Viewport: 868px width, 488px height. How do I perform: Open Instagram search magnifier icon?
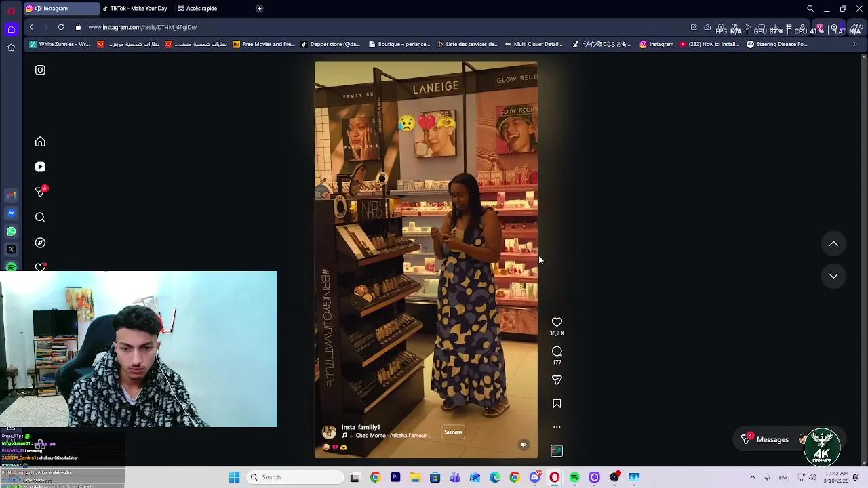click(40, 218)
